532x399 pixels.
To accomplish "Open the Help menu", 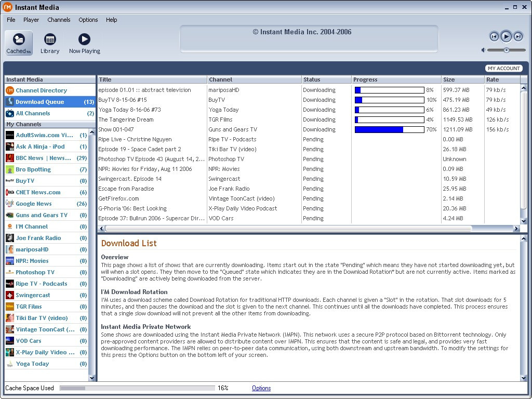I will pyautogui.click(x=111, y=20).
